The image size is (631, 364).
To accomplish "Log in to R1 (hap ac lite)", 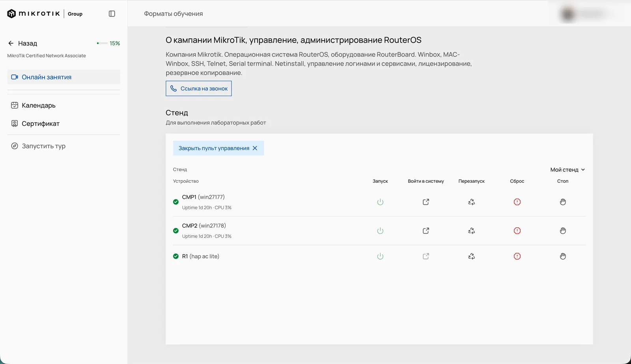I will point(426,256).
